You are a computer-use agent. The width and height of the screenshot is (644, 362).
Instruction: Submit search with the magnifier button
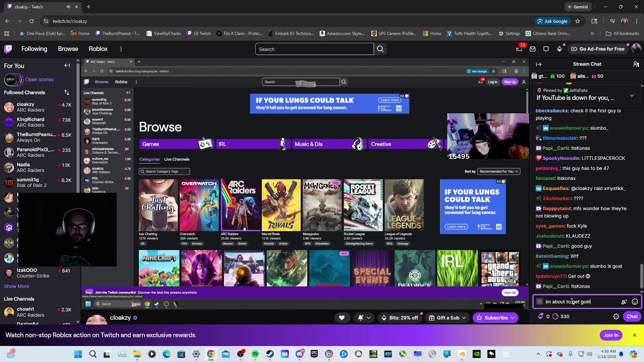(380, 49)
